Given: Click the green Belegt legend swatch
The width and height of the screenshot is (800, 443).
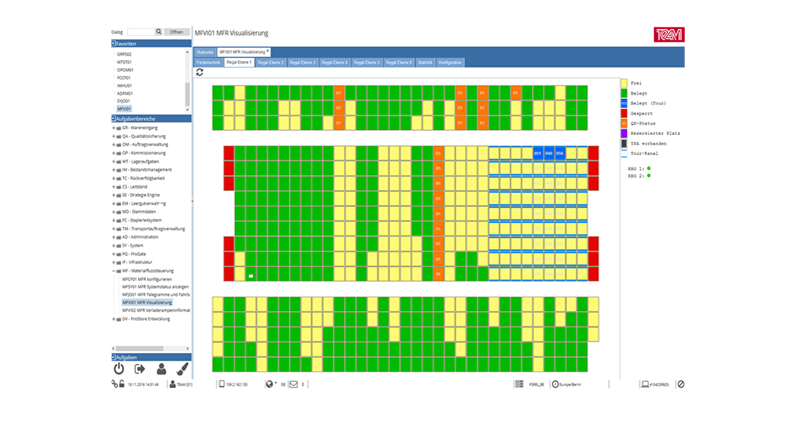Looking at the screenshot, I should point(623,93).
